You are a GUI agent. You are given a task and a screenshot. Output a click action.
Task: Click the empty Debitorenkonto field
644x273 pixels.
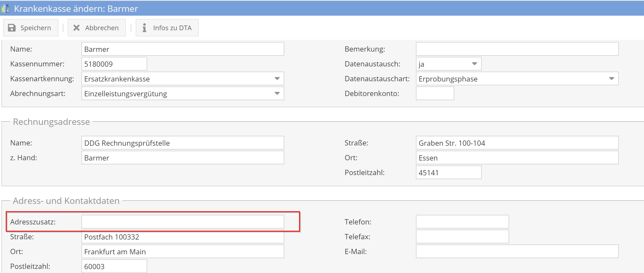(435, 94)
